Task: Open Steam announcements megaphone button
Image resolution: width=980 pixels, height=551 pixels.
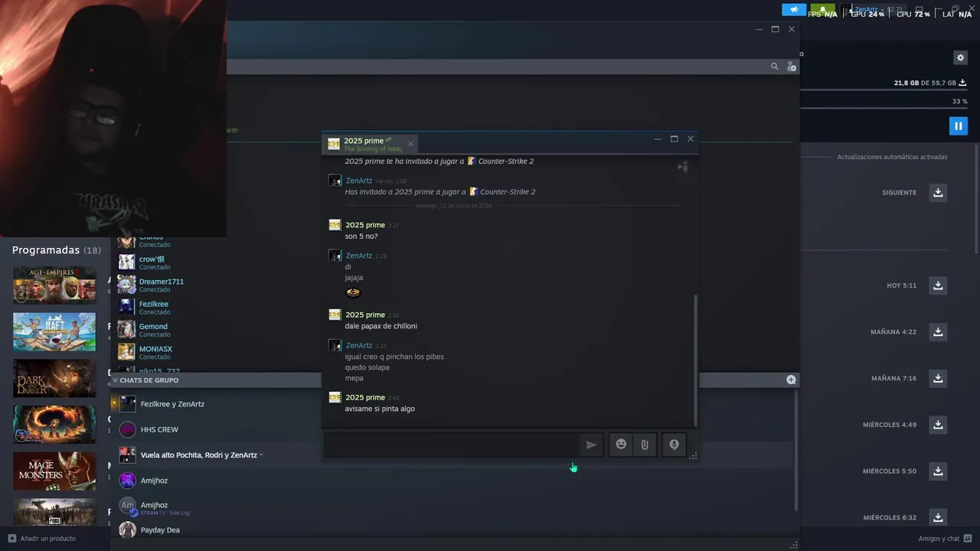Action: click(794, 10)
